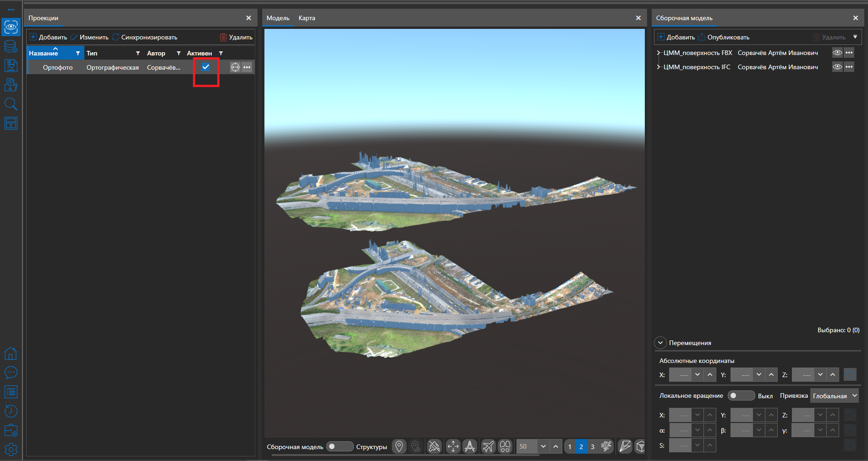The width and height of the screenshot is (868, 461).
Task: Open the Привязка Глобальная dropdown
Action: pos(835,395)
